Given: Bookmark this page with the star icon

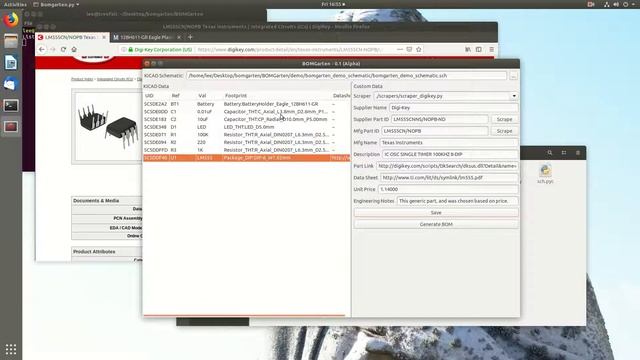Looking at the screenshot, I should pyautogui.click(x=419, y=49).
